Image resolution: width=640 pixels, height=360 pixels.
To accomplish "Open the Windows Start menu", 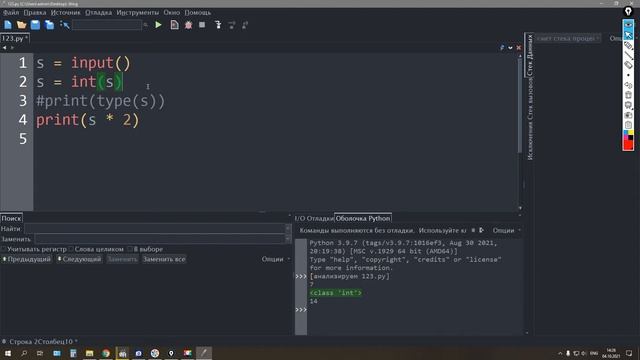I will pos(8,353).
